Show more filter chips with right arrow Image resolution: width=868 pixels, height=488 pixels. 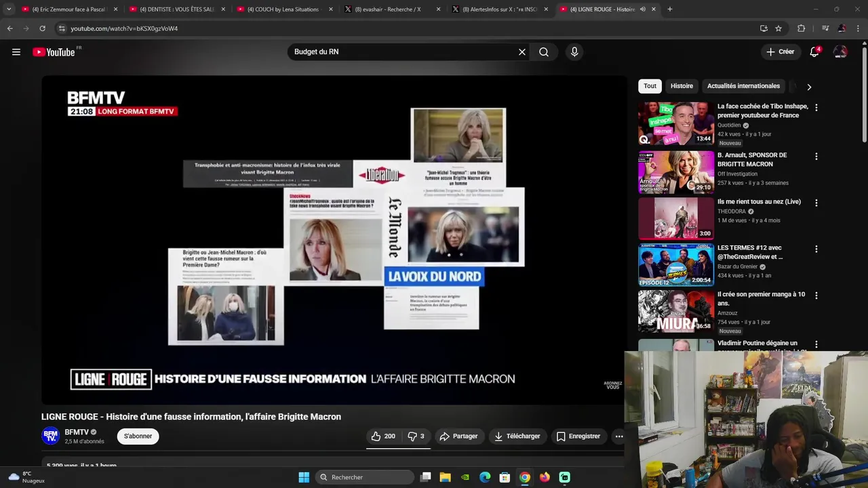coord(808,87)
